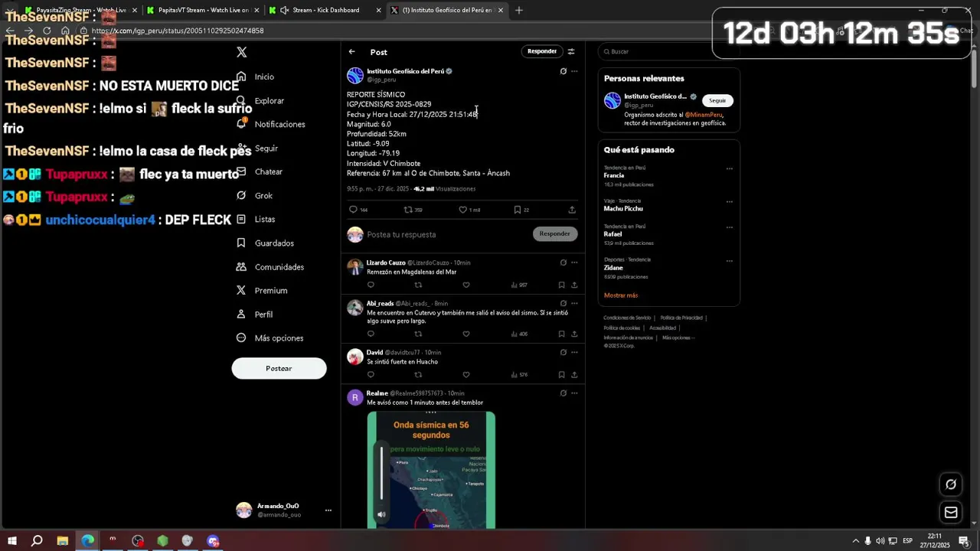
Task: Open Grok in the sidebar
Action: coord(263,195)
